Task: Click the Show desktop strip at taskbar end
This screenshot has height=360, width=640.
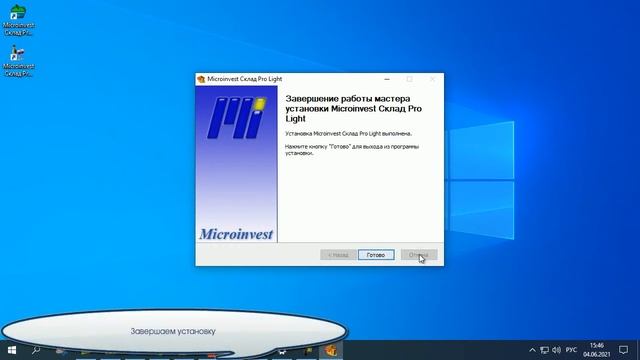Action: pos(638,350)
